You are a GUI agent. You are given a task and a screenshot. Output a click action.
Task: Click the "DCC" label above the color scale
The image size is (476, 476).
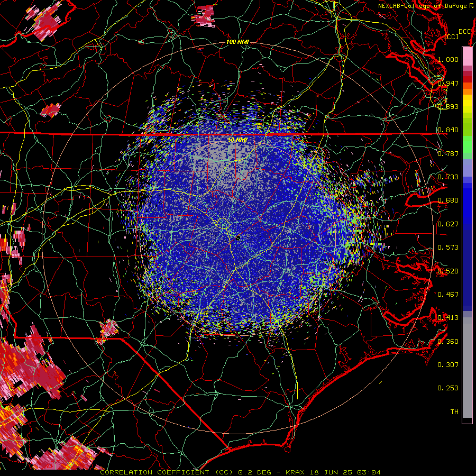click(464, 32)
